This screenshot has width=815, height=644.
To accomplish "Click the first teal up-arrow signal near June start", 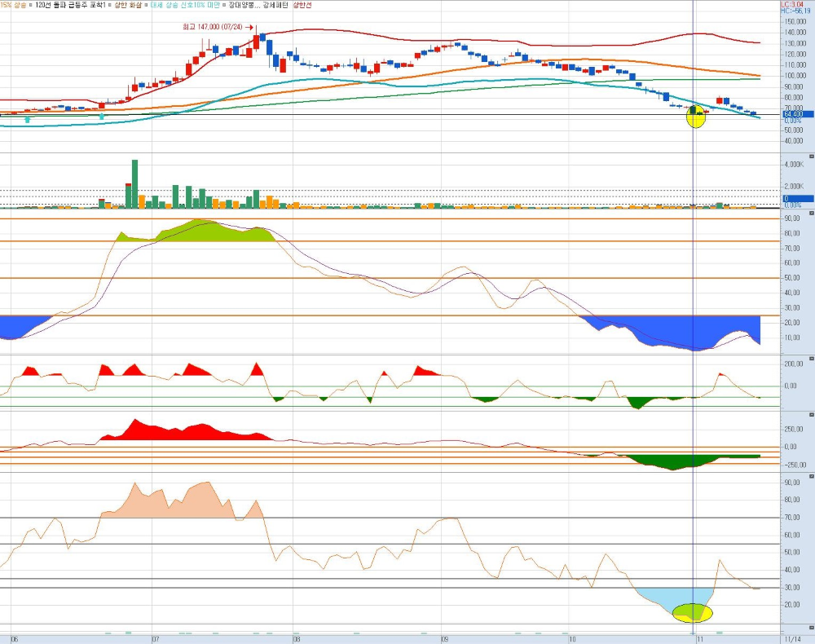I will [x=28, y=120].
